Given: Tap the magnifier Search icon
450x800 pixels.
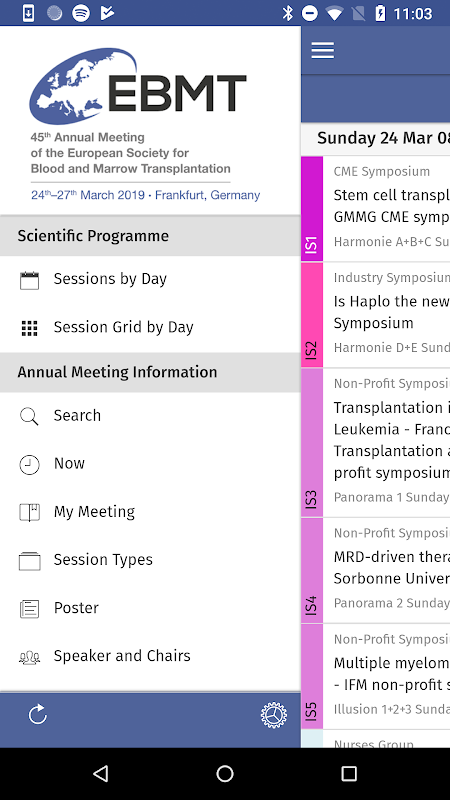Looking at the screenshot, I should point(29,416).
